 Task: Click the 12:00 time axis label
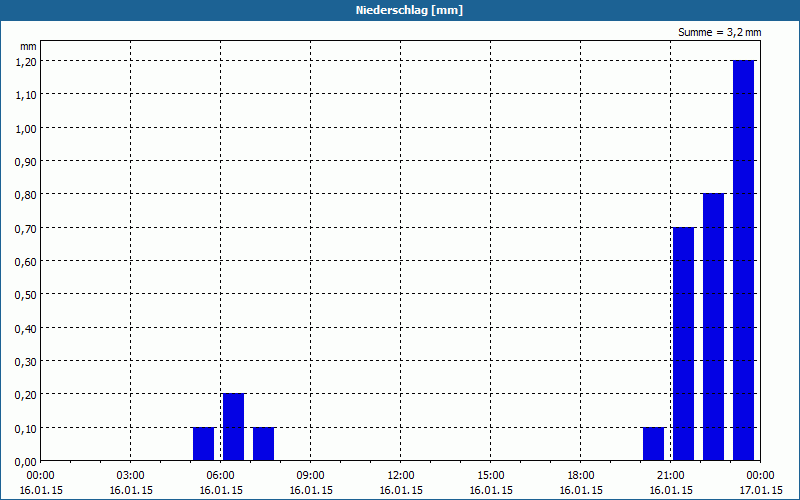click(x=401, y=476)
